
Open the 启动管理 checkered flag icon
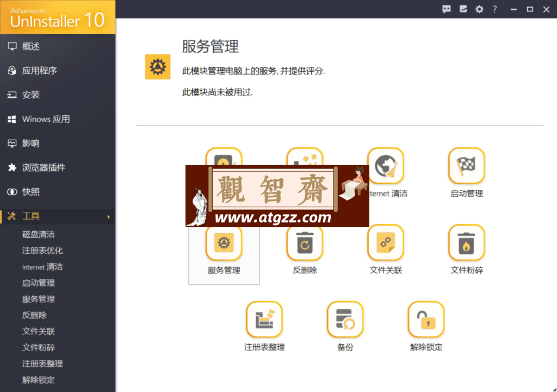pyautogui.click(x=466, y=166)
